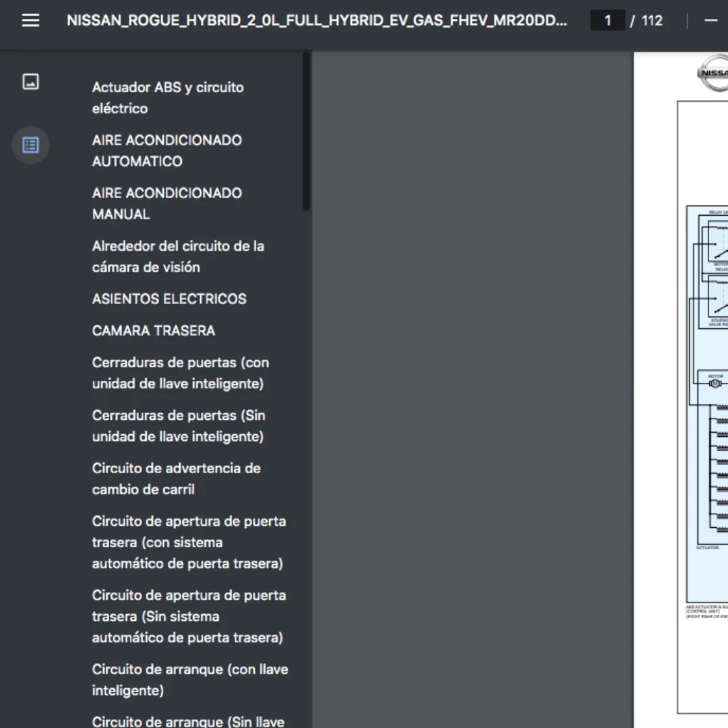The width and height of the screenshot is (728, 728).
Task: Open 'Circuito de apertura... (con sistema automático)' entry
Action: point(189,542)
